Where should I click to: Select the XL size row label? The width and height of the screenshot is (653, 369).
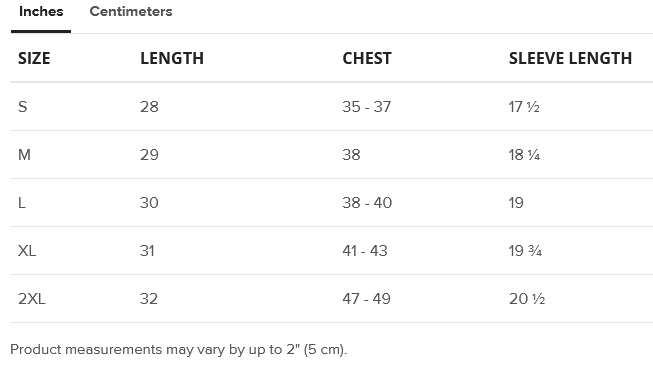pos(27,251)
